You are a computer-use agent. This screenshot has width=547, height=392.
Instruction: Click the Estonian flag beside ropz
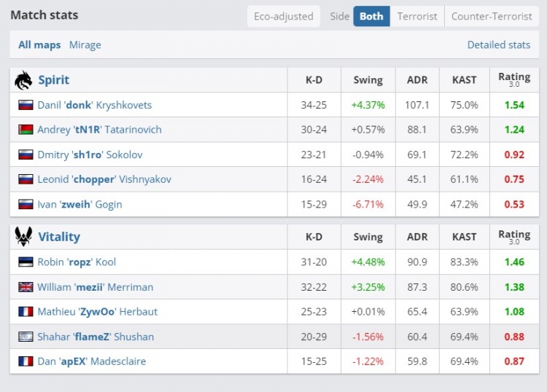[x=26, y=262]
